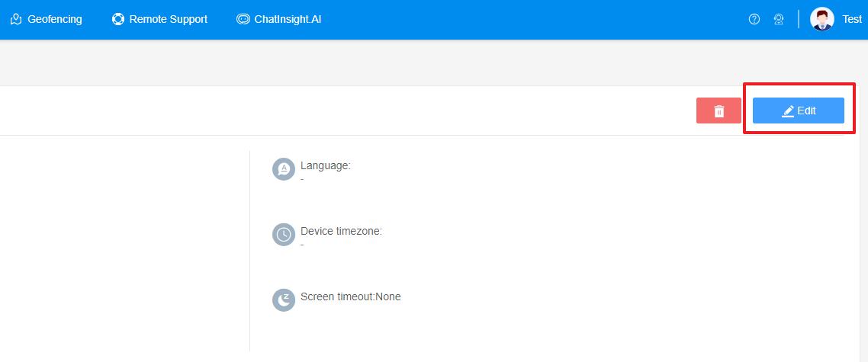Open the ChatInsight.AI menu label
868x362 pixels.
[288, 19]
